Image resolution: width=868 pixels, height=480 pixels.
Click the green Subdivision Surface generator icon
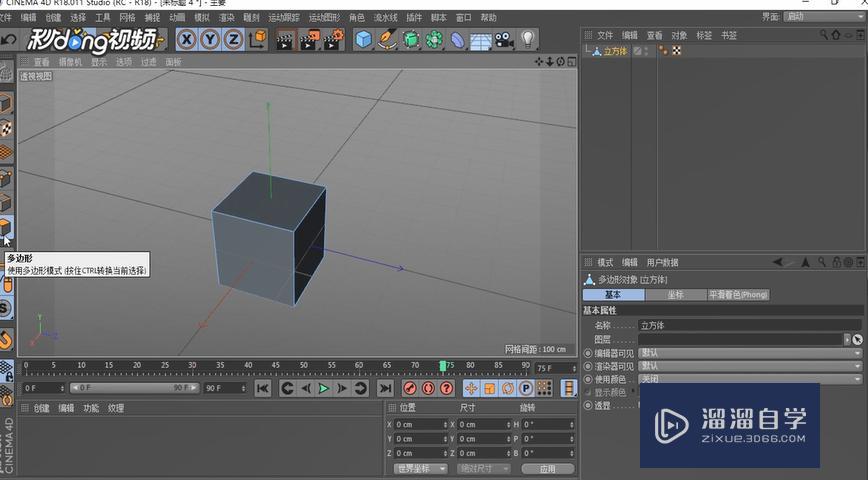(x=411, y=40)
